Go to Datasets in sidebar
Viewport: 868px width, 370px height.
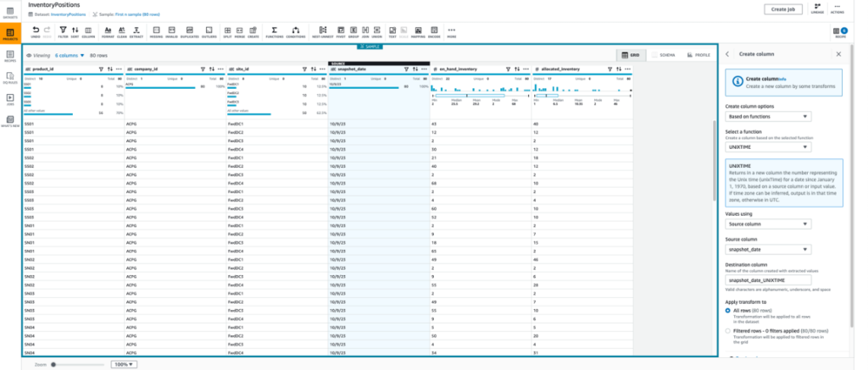(10, 12)
